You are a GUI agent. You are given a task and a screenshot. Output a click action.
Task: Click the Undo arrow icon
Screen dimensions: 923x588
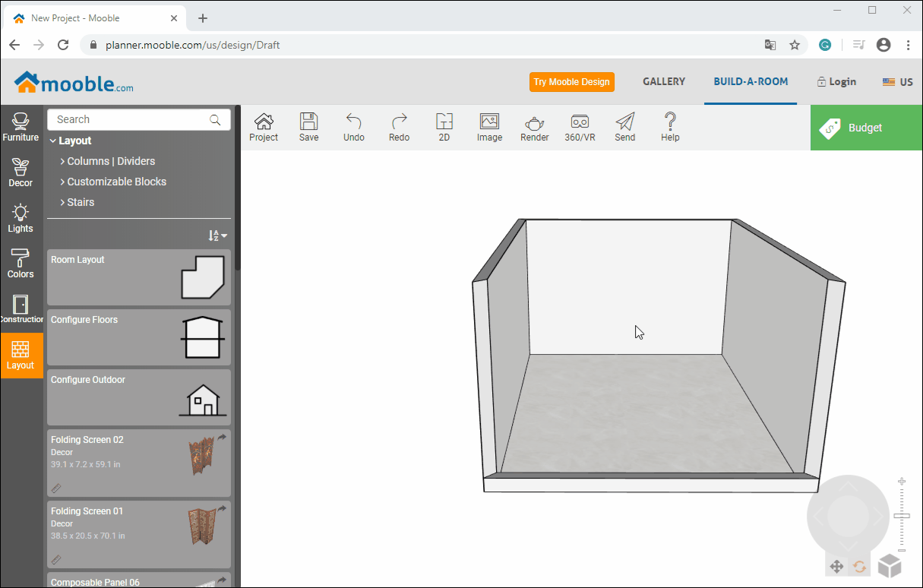click(x=353, y=127)
